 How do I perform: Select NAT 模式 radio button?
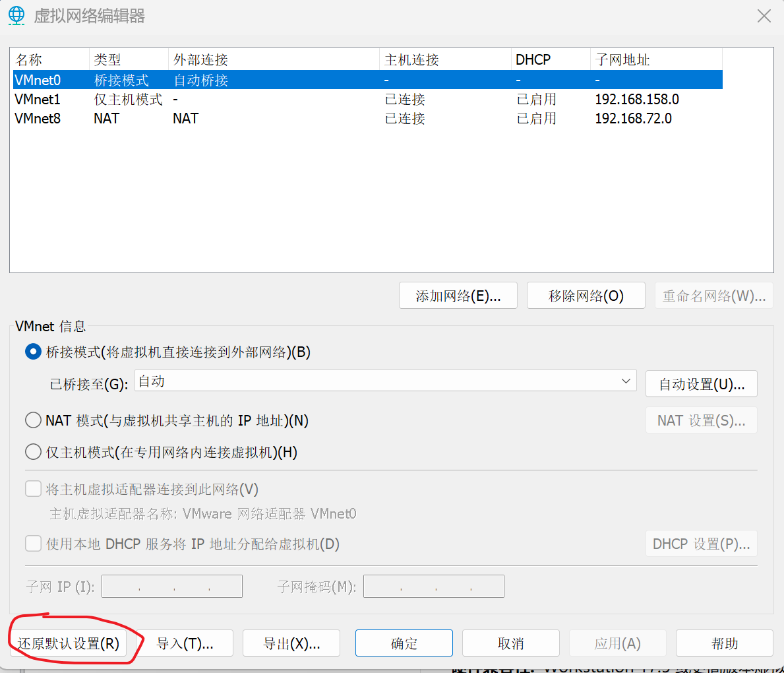click(x=33, y=420)
